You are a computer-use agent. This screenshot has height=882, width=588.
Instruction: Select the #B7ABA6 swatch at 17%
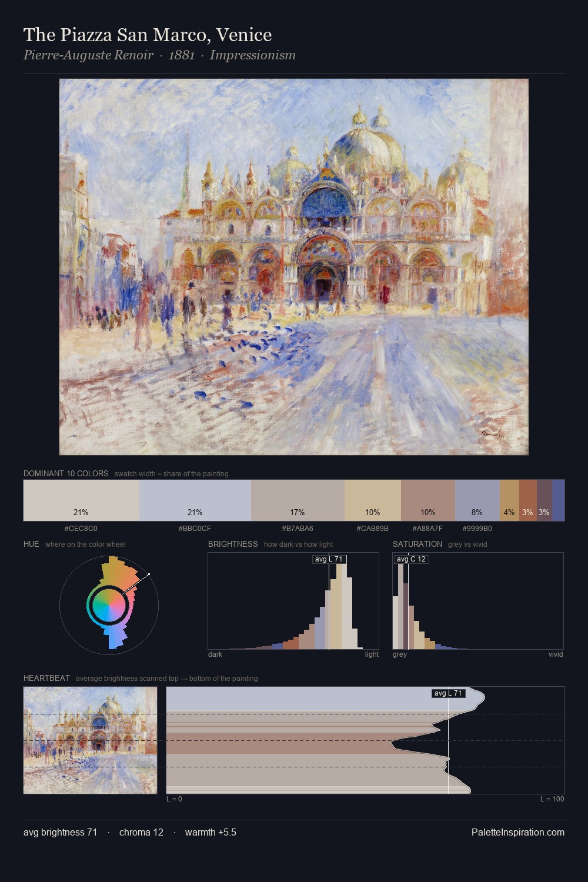[298, 500]
